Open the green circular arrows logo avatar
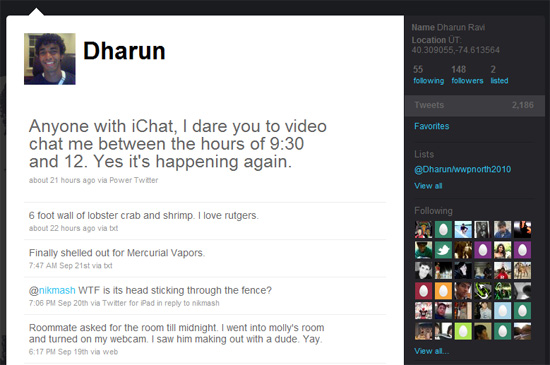 coord(483,291)
